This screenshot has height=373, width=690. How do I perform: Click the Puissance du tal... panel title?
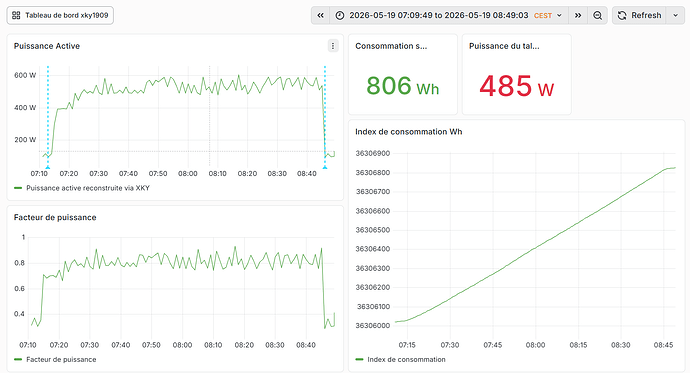pos(504,46)
